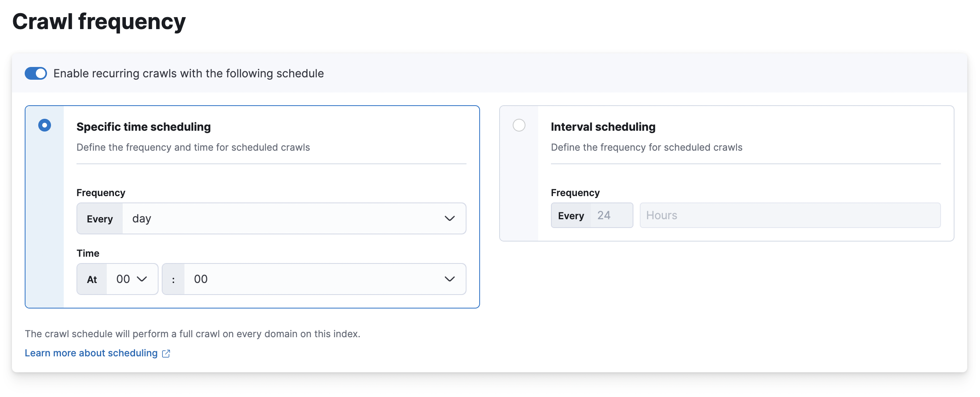The width and height of the screenshot is (980, 397).
Task: Click the 'At' prefix of the Time control
Action: pyautogui.click(x=91, y=279)
